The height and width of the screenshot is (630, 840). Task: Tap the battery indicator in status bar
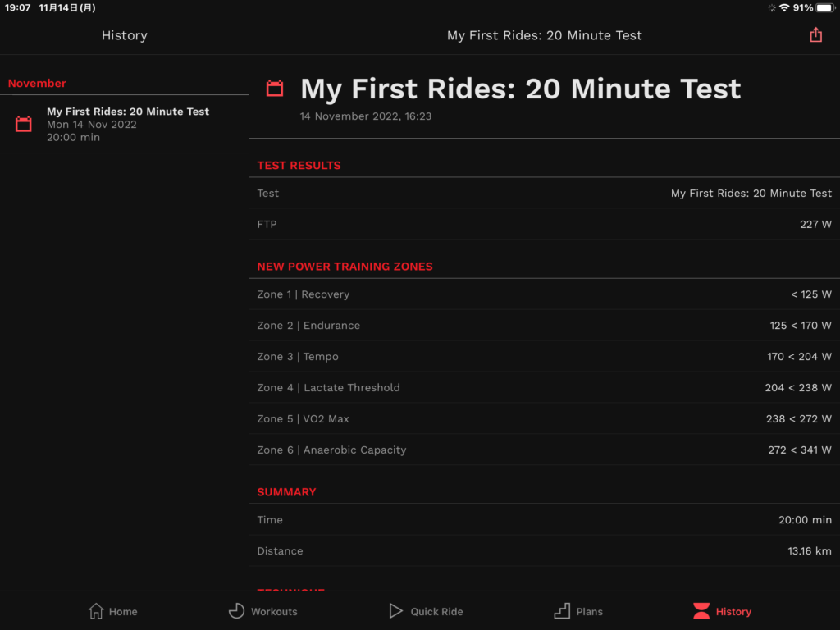pos(824,7)
